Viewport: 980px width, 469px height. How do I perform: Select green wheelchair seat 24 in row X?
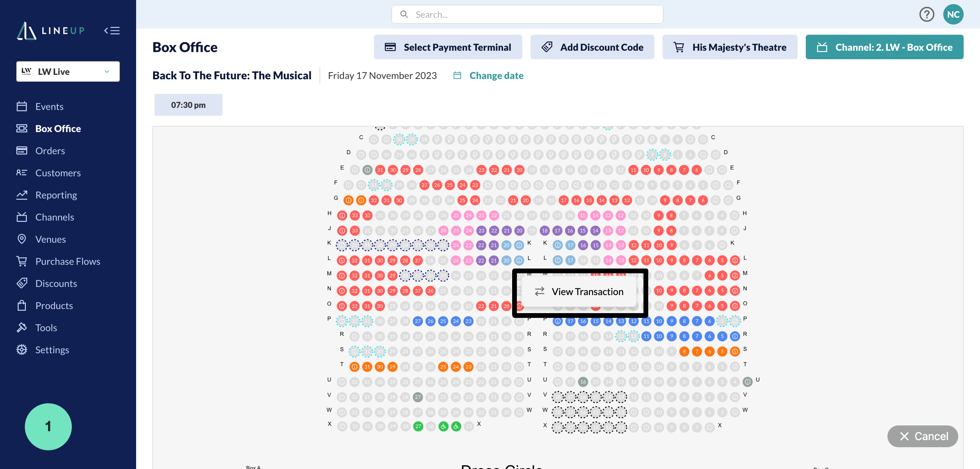[x=456, y=426]
